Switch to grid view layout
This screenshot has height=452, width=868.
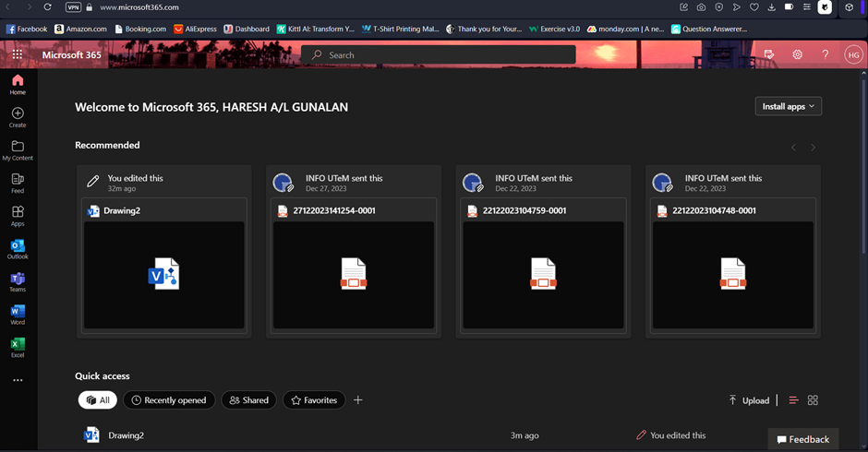tap(813, 400)
